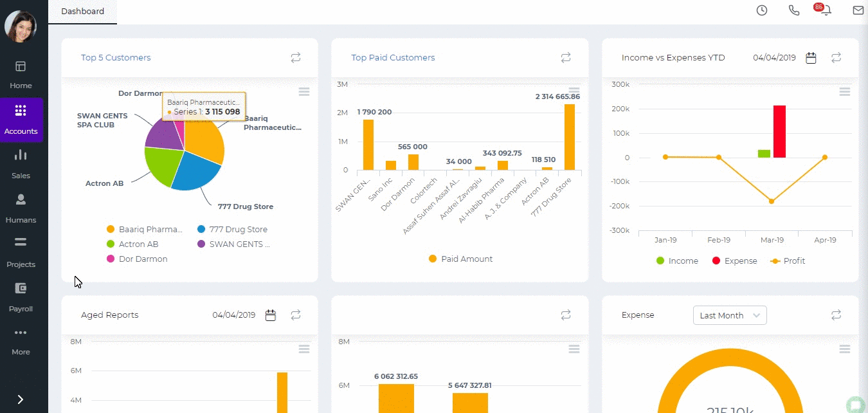Open notifications bell with 86 badge
868x413 pixels.
tap(824, 10)
